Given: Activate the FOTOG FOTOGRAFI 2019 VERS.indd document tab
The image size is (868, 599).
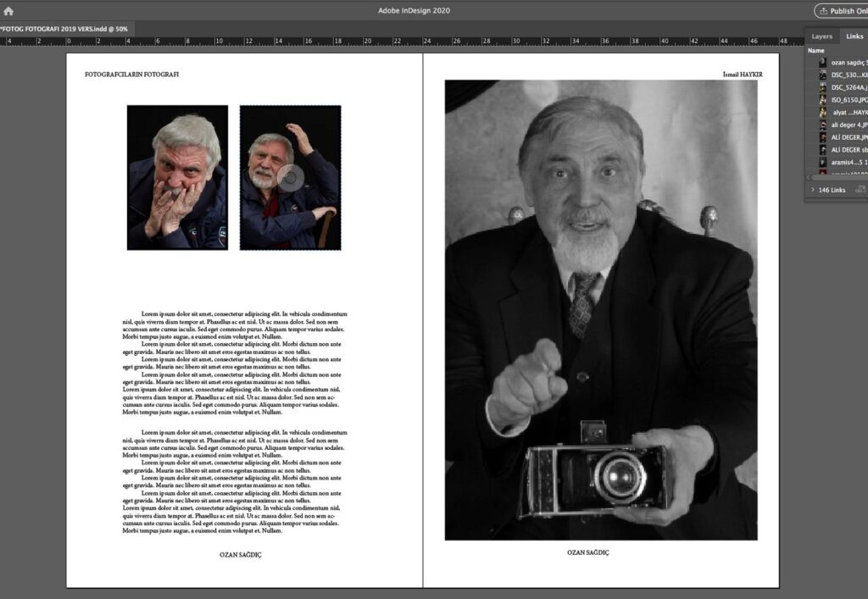Looking at the screenshot, I should point(64,28).
